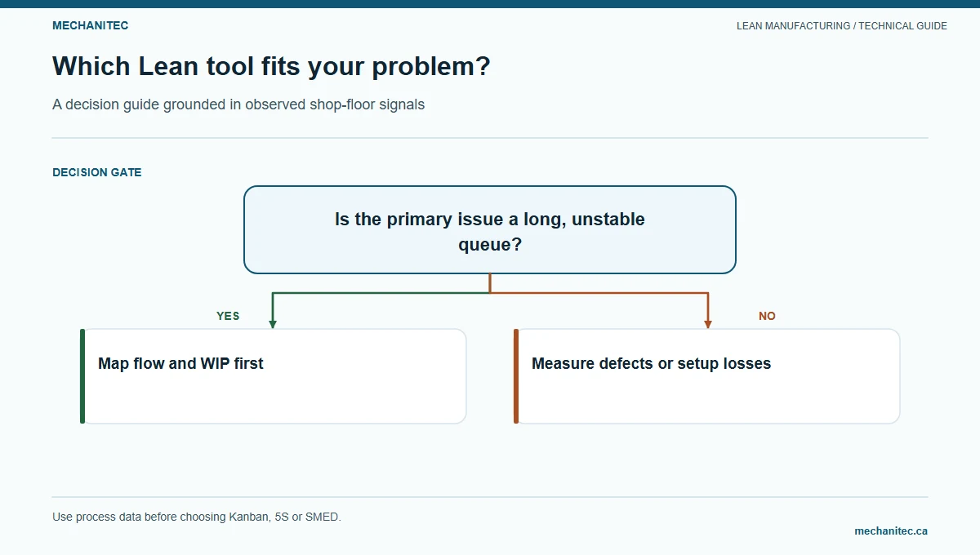Click the MECHANITEC brand name
The width and height of the screenshot is (980, 555).
90,25
